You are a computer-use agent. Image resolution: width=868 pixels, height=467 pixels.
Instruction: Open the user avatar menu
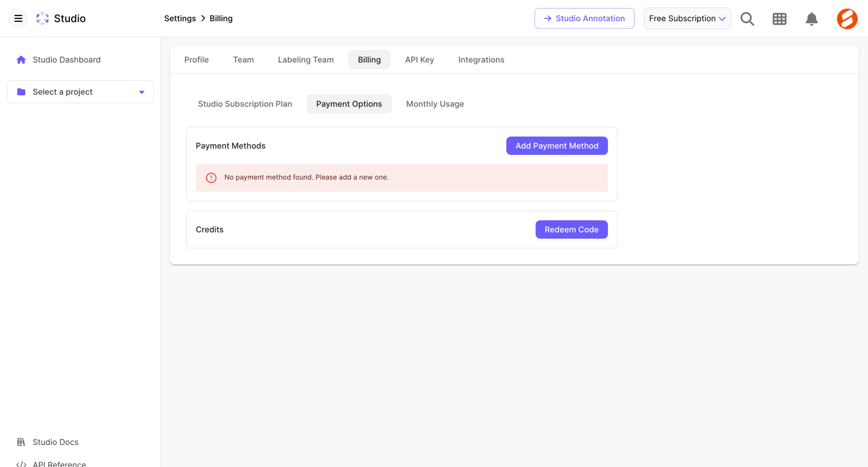pyautogui.click(x=847, y=18)
